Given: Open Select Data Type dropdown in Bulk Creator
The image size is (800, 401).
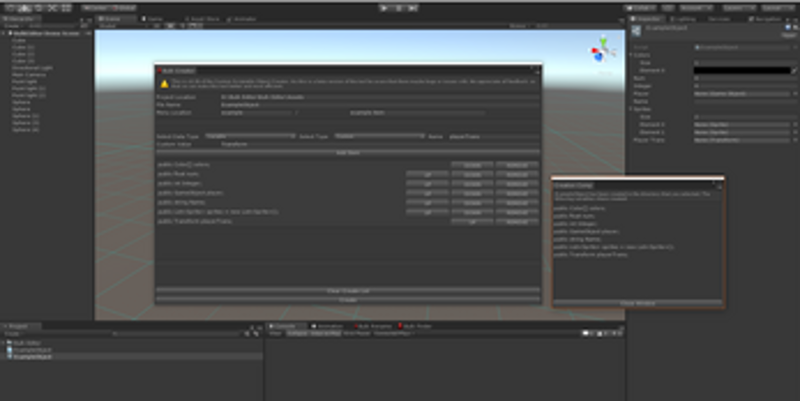Looking at the screenshot, I should tap(250, 136).
